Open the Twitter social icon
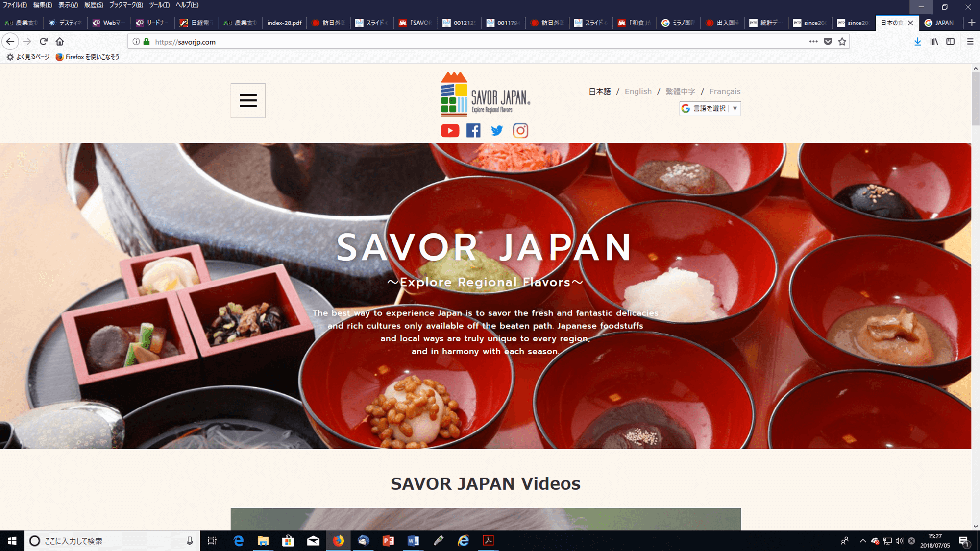The width and height of the screenshot is (980, 551). [497, 130]
